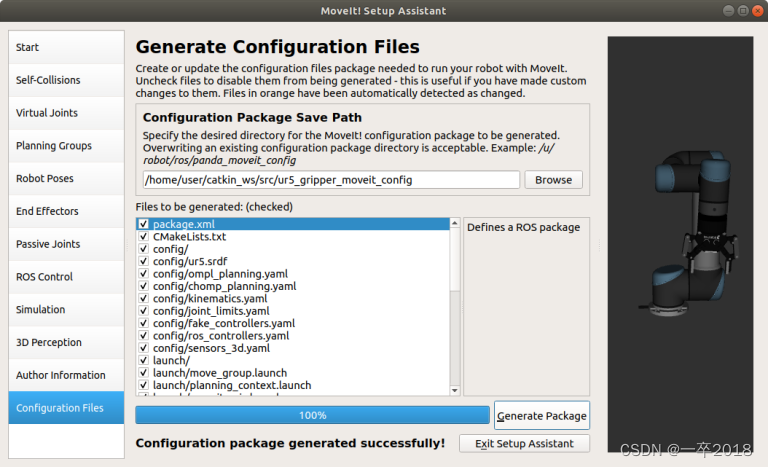Uncheck CMakeLists.txt checkbox
This screenshot has height=467, width=768.
coord(144,236)
